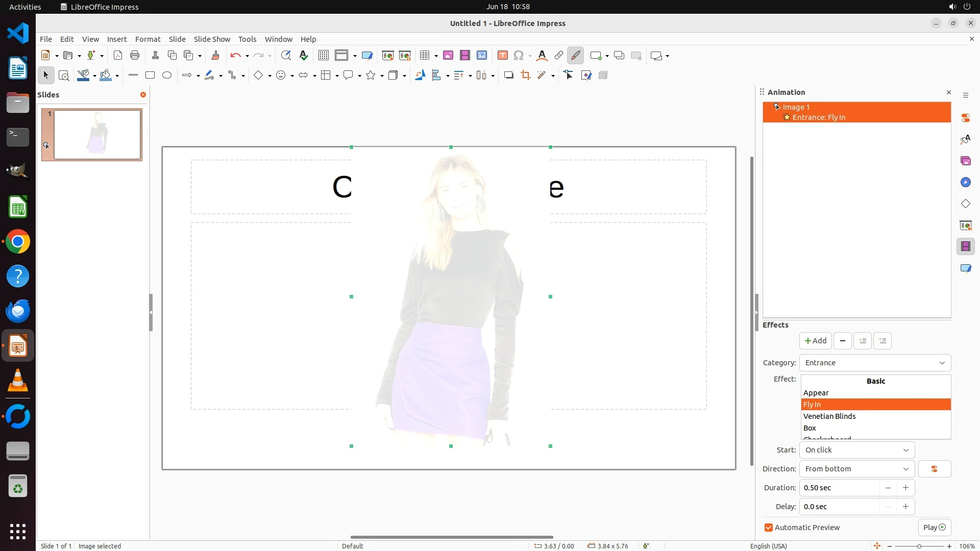Viewport: 980px width, 551px height.
Task: Click the zoom slider handle in status bar
Action: (x=919, y=546)
